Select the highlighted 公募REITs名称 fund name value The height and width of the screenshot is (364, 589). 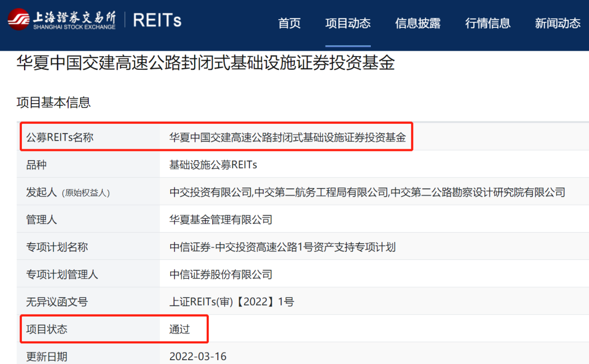tap(287, 137)
